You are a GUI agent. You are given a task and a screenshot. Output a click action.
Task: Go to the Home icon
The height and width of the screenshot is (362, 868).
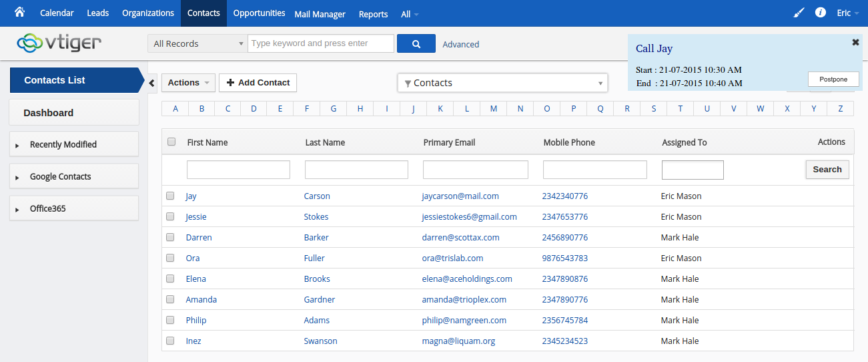pos(19,13)
